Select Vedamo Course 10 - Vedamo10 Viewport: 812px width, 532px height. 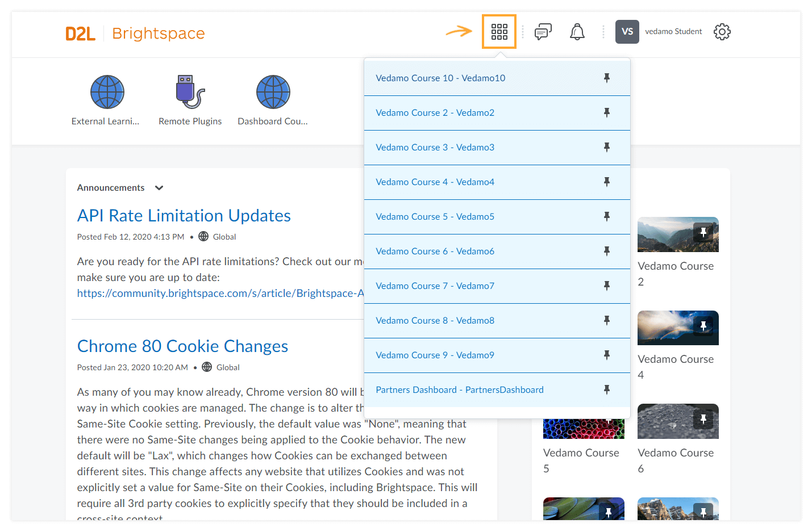[x=440, y=78]
